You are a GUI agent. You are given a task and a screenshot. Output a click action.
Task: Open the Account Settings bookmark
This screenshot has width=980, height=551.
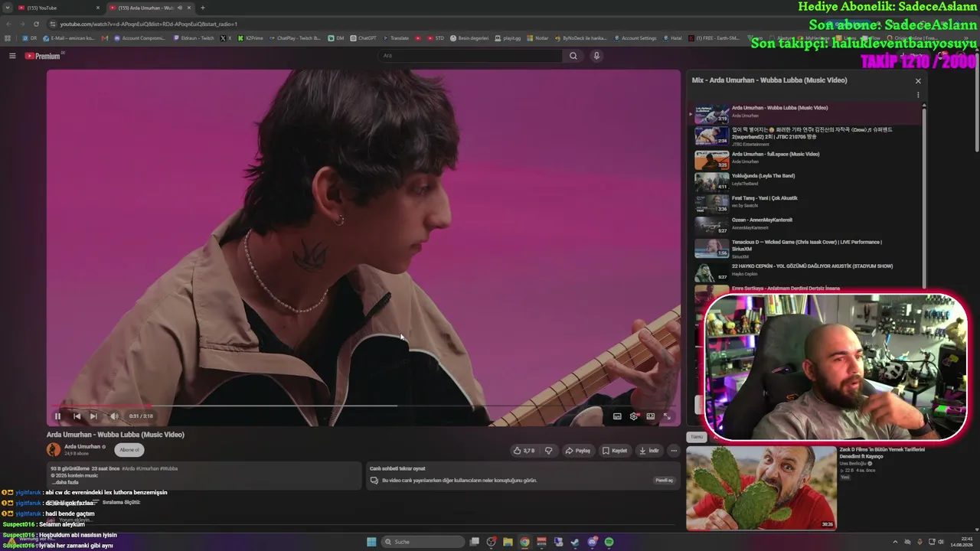coord(635,37)
